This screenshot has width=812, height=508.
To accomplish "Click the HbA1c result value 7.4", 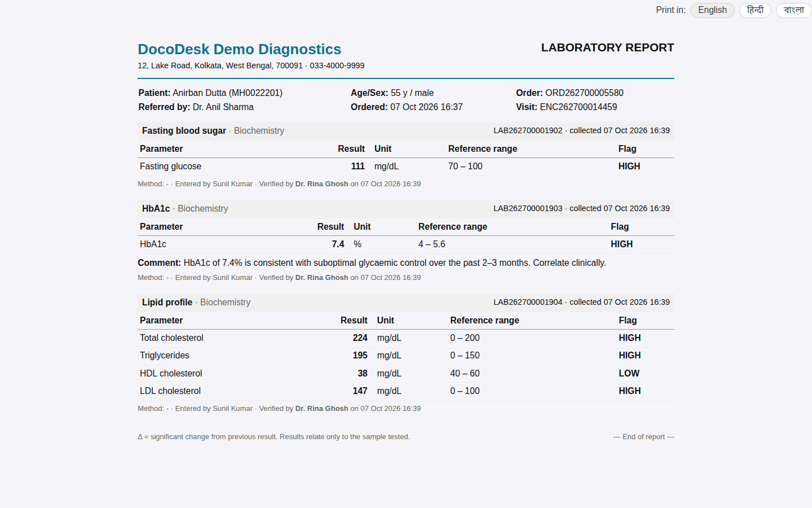I will (x=338, y=244).
